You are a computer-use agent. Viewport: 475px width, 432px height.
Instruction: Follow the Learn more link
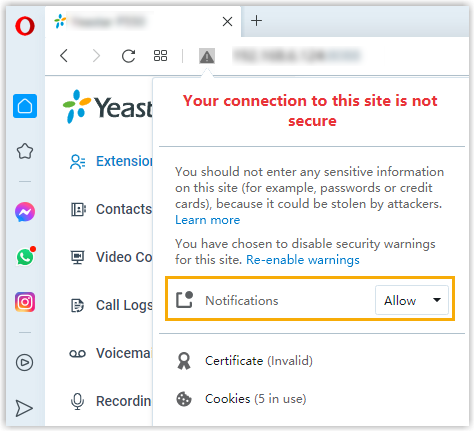click(208, 220)
